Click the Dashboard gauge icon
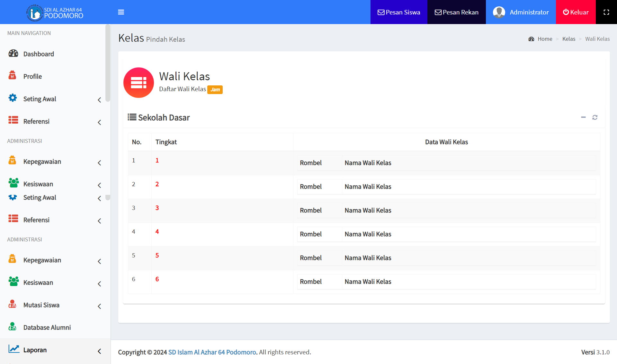Screen dimensions: 617x364 13,54
